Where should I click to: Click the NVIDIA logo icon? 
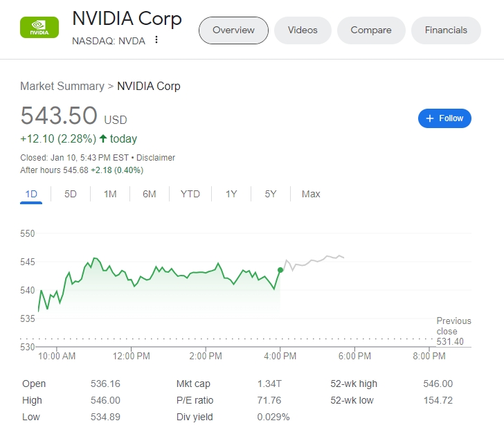pos(39,27)
